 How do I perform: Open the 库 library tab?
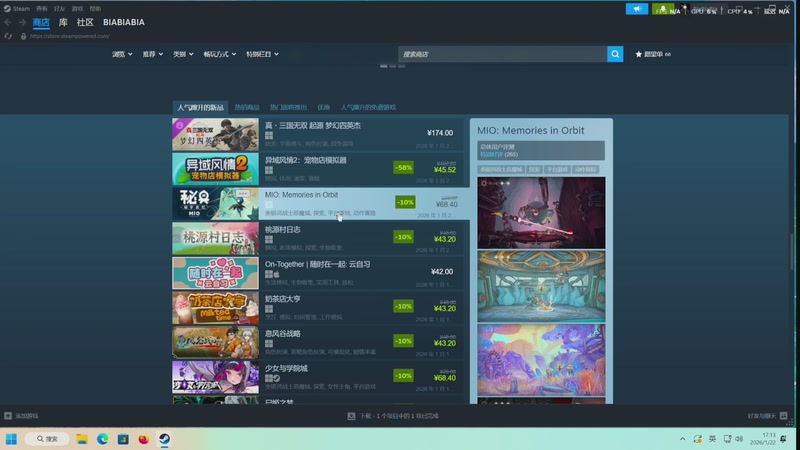(63, 22)
